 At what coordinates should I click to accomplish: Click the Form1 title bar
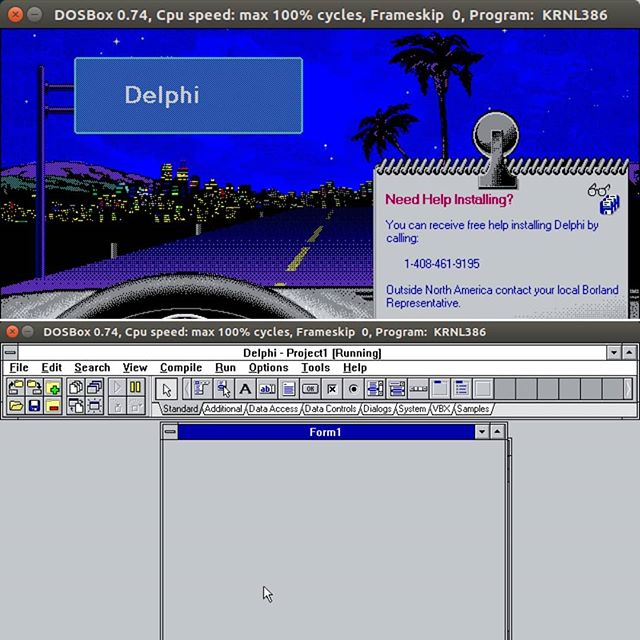[x=326, y=432]
